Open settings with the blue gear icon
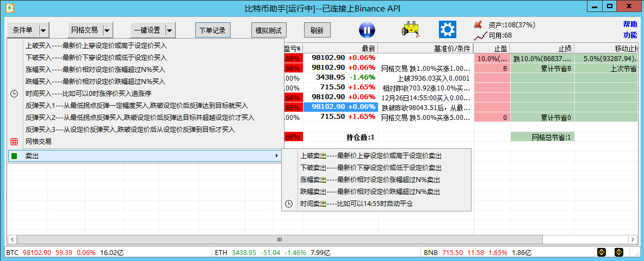This screenshot has width=644, height=261. pyautogui.click(x=448, y=30)
